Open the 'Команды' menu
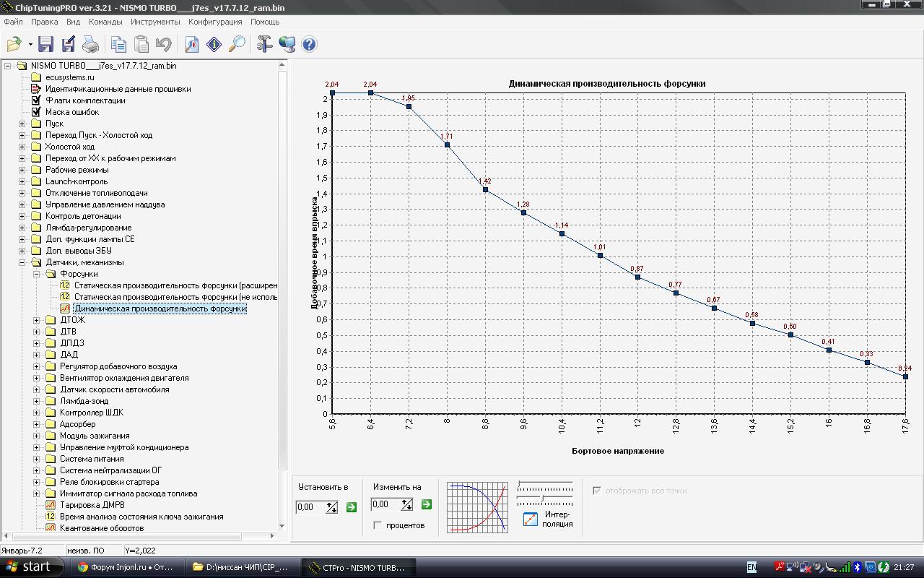 click(105, 22)
